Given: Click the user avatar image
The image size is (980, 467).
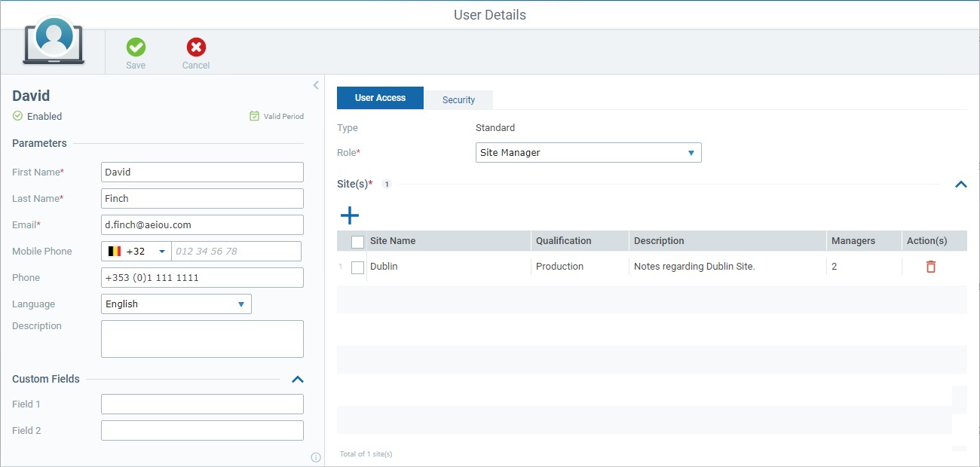Looking at the screenshot, I should click(x=54, y=38).
